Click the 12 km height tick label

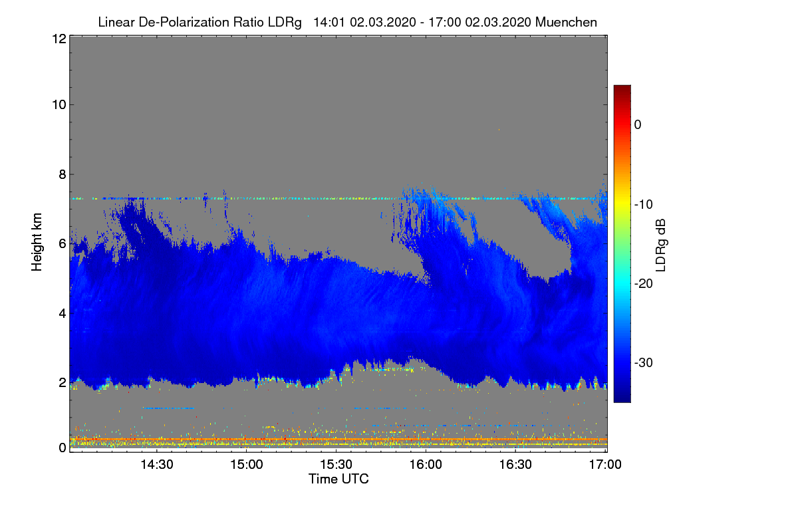click(58, 39)
